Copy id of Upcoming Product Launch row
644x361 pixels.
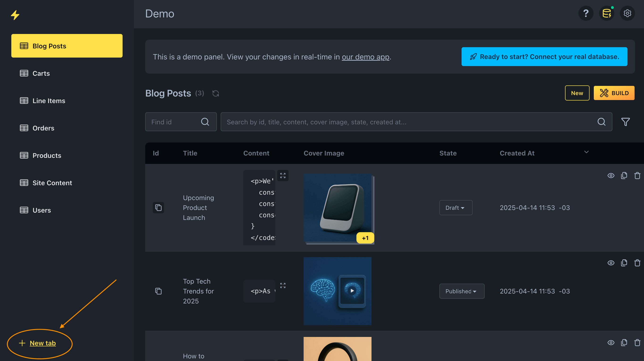tap(158, 208)
